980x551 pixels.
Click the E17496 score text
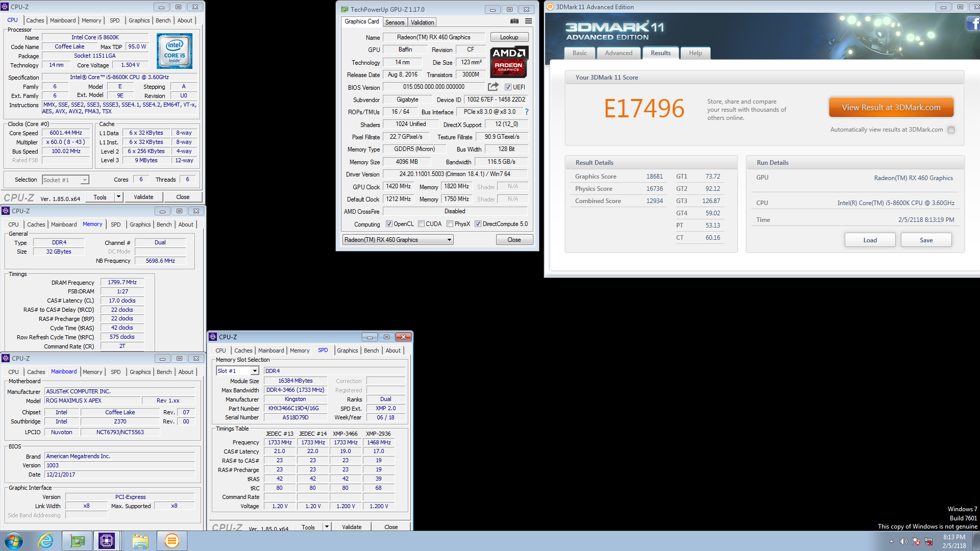pos(644,109)
